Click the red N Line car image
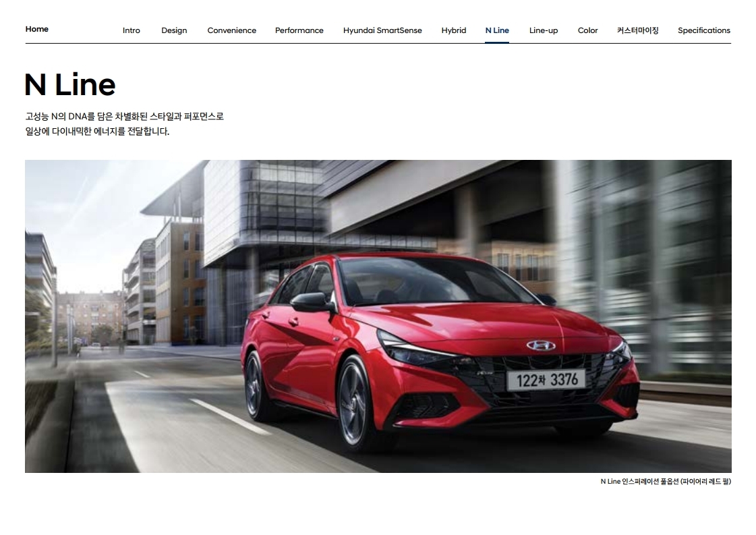The image size is (756, 535). [378, 316]
